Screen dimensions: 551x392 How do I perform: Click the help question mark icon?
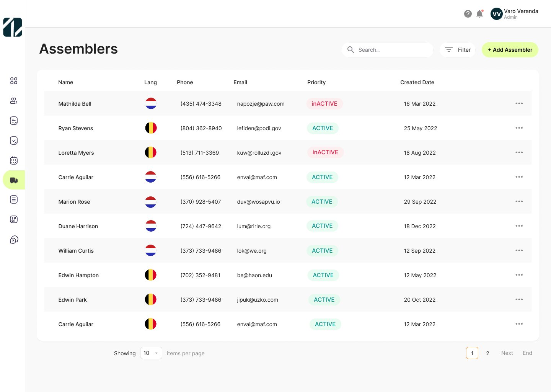point(468,14)
